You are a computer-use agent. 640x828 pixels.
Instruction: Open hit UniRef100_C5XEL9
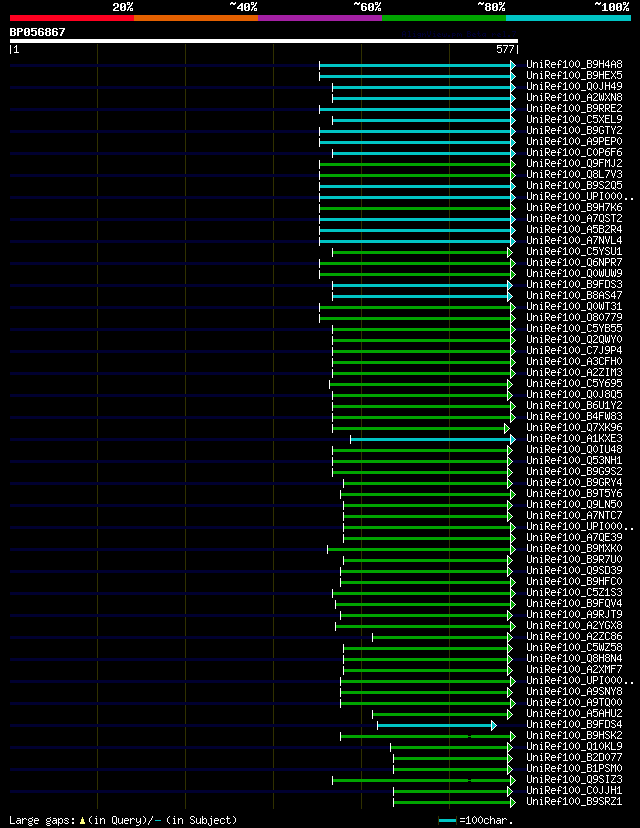coord(574,119)
